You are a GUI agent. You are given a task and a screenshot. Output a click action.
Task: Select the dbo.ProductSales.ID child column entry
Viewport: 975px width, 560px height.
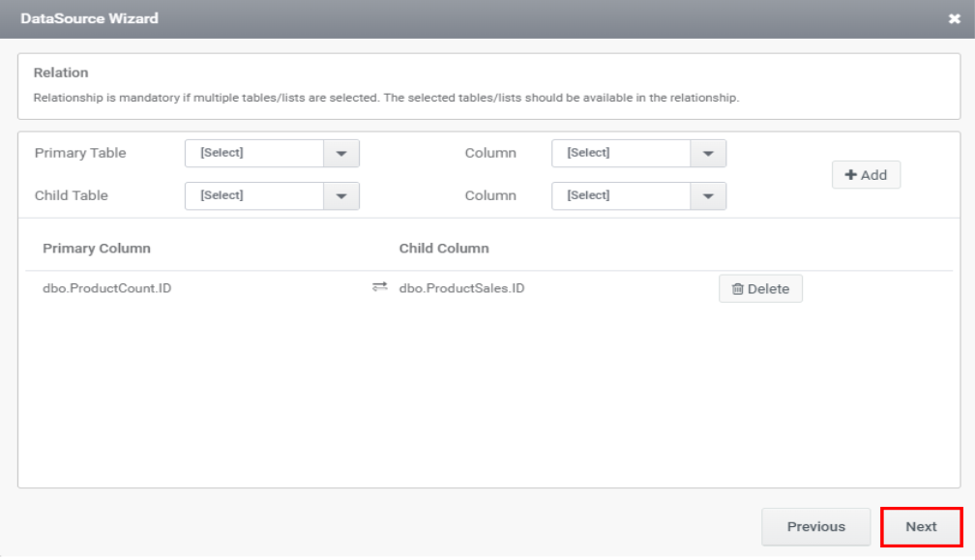click(x=461, y=288)
